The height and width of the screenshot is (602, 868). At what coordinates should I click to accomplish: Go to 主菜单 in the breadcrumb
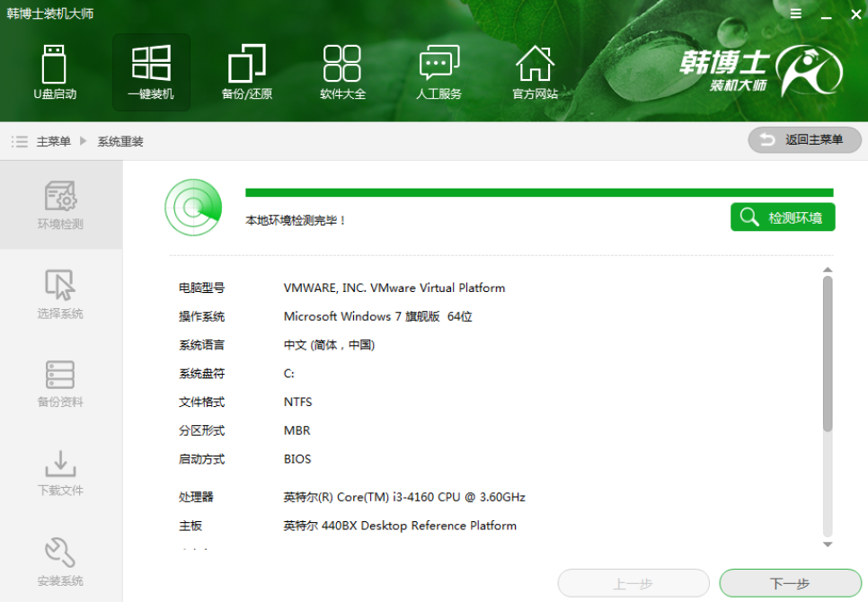point(54,142)
